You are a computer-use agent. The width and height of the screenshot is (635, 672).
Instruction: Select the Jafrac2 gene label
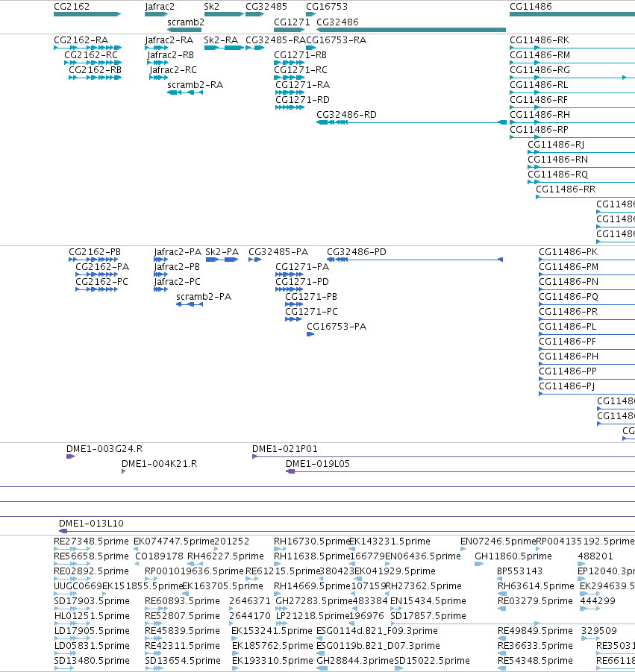[x=160, y=7]
